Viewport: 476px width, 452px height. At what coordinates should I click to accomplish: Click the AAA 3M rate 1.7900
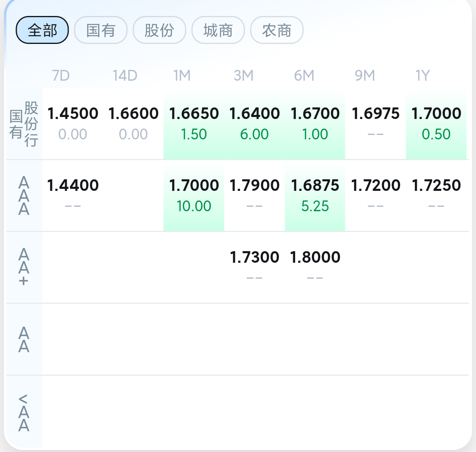click(254, 186)
